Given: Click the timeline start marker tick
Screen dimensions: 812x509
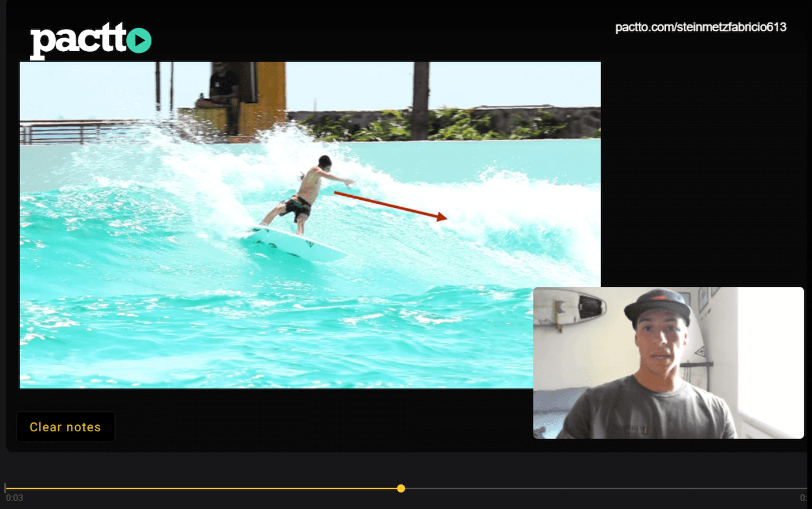Looking at the screenshot, I should (5, 488).
